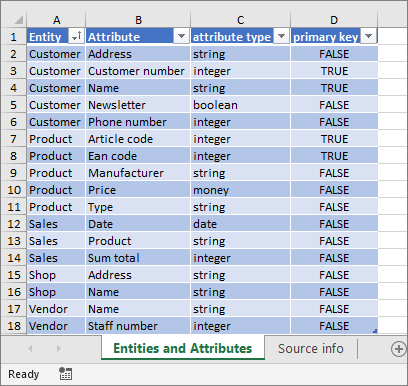
Task: Open the primary key filter dropdown
Action: 369,36
